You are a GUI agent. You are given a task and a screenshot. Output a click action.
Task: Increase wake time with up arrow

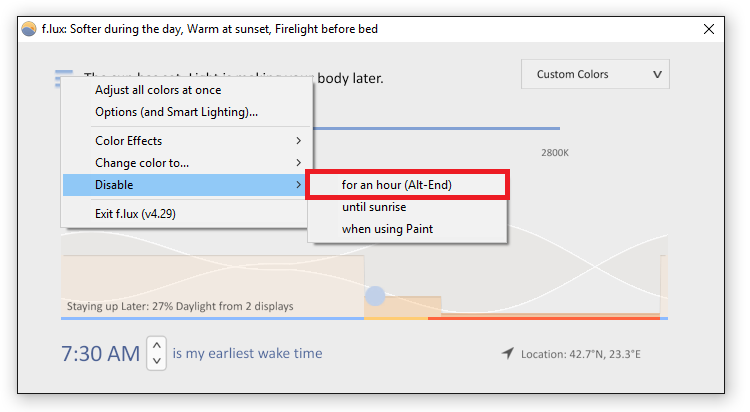(156, 345)
